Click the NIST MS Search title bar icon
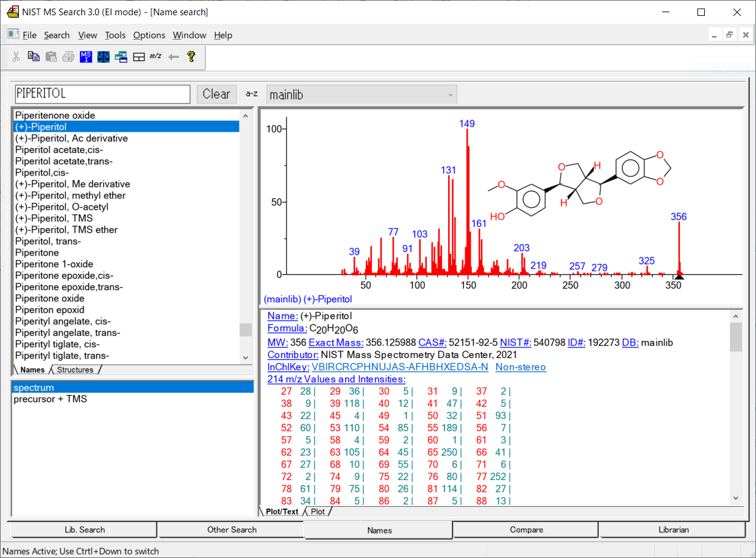 [x=13, y=12]
